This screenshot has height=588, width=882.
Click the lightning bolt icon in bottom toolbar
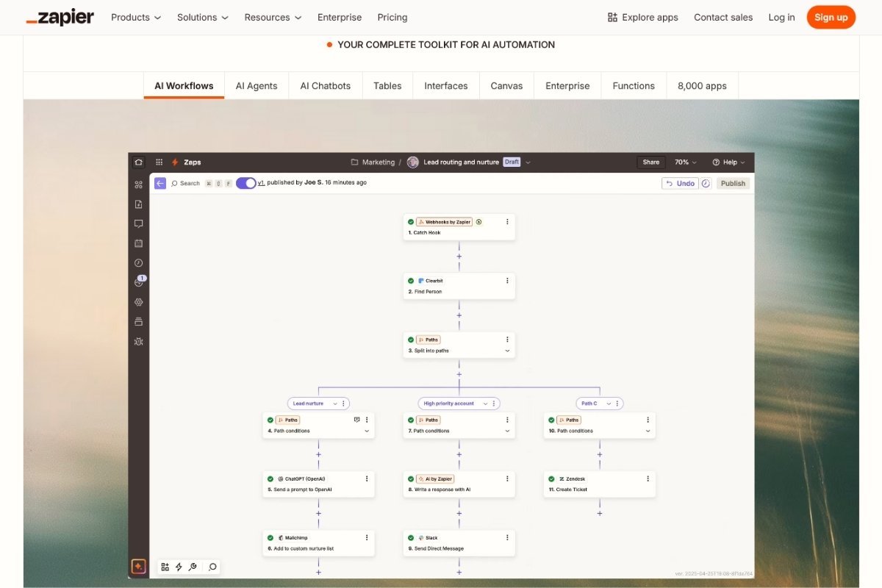(179, 567)
